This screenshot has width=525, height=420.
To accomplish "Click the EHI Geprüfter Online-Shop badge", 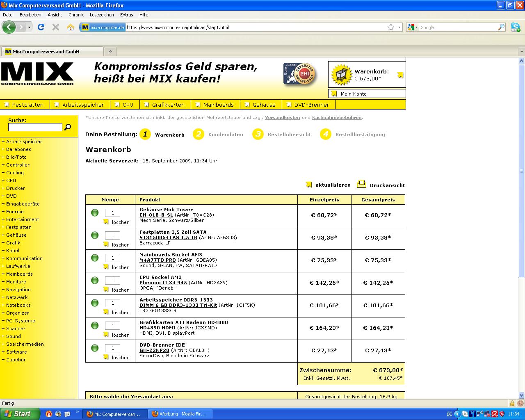I will (x=300, y=74).
